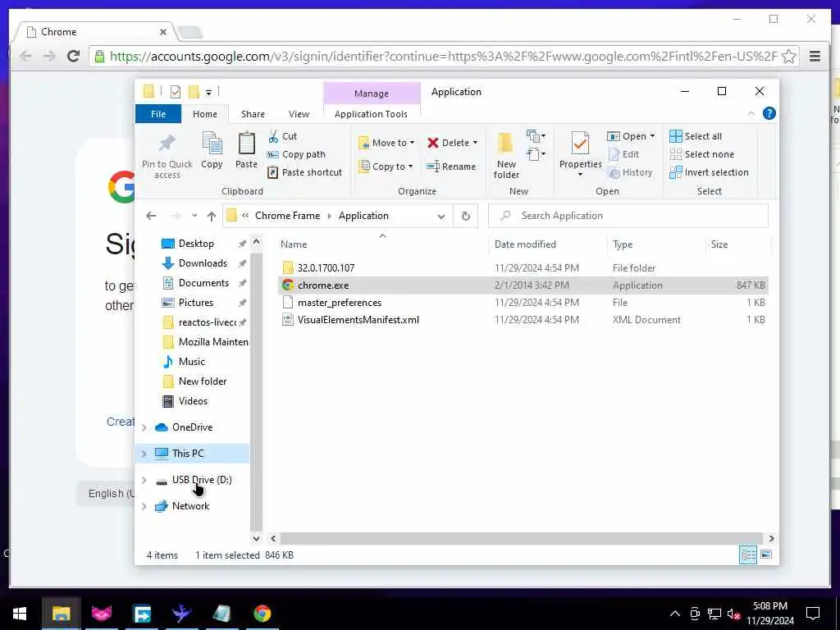The height and width of the screenshot is (630, 840).
Task: Select master_preferences file
Action: click(x=524, y=303)
